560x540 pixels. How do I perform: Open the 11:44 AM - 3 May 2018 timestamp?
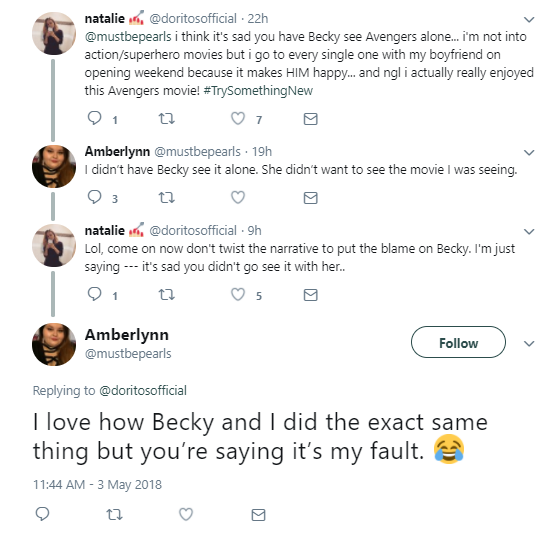tap(97, 485)
